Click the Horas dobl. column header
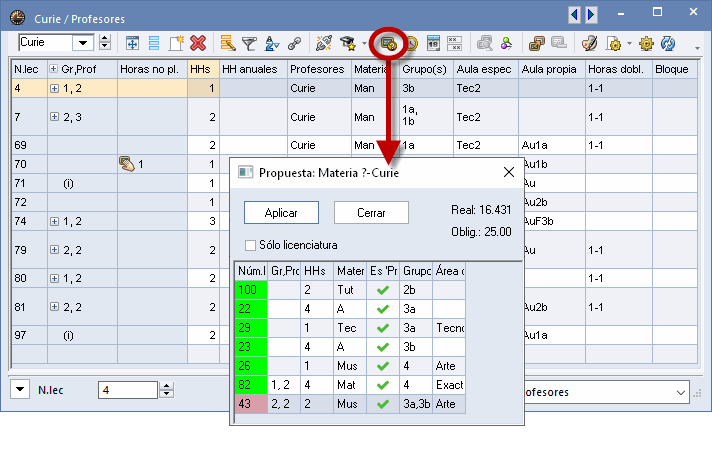This screenshot has width=712, height=452. [615, 70]
